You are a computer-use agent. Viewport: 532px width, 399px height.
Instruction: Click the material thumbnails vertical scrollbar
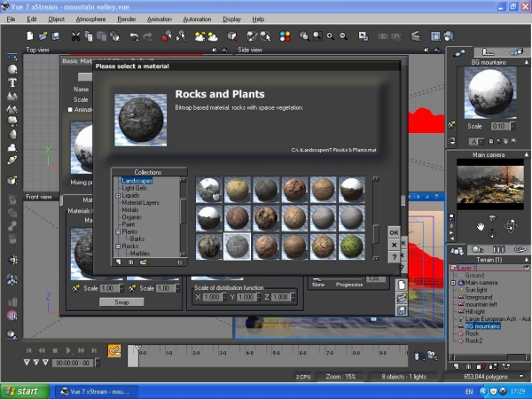[x=376, y=218]
